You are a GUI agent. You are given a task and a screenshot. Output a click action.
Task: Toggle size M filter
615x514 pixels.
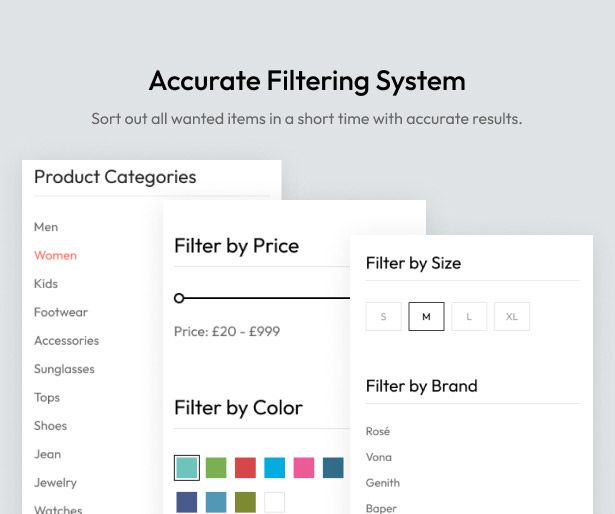(426, 317)
